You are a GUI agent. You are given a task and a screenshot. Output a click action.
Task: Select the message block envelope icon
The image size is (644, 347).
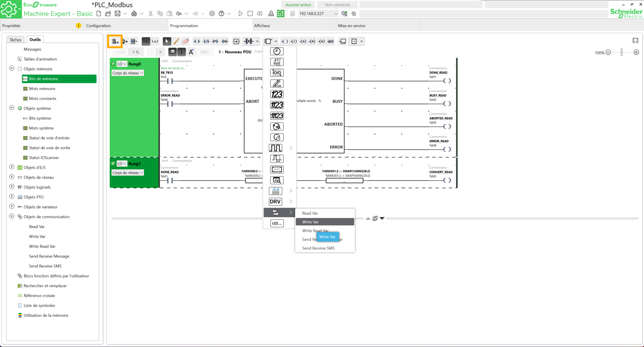277,169
